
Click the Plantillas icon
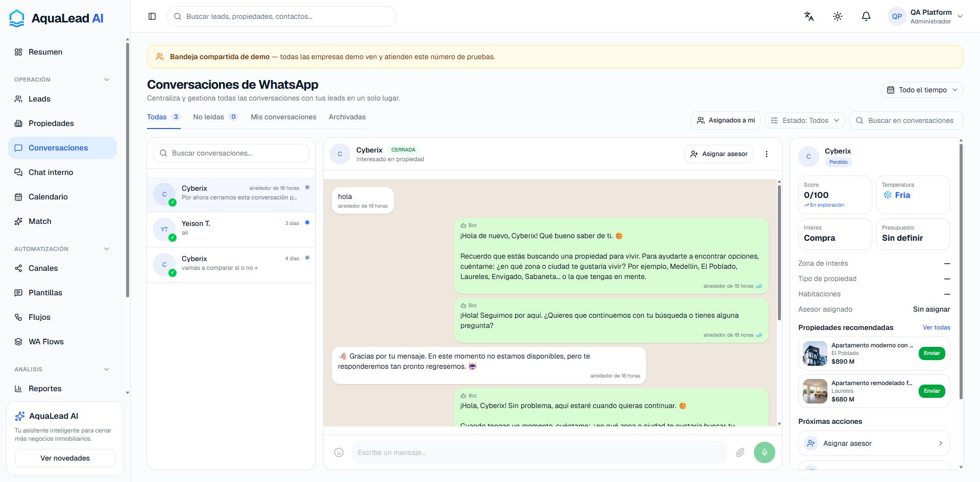[x=18, y=293]
